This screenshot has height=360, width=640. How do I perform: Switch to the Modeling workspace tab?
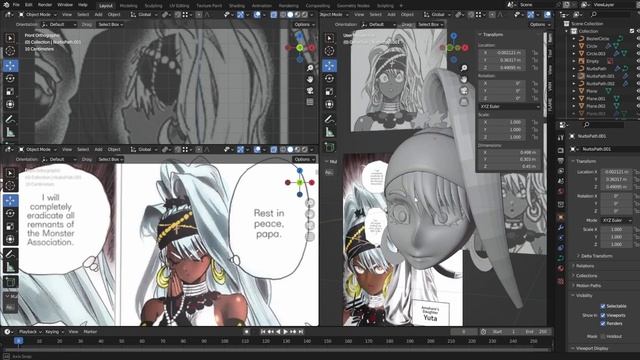coord(128,6)
